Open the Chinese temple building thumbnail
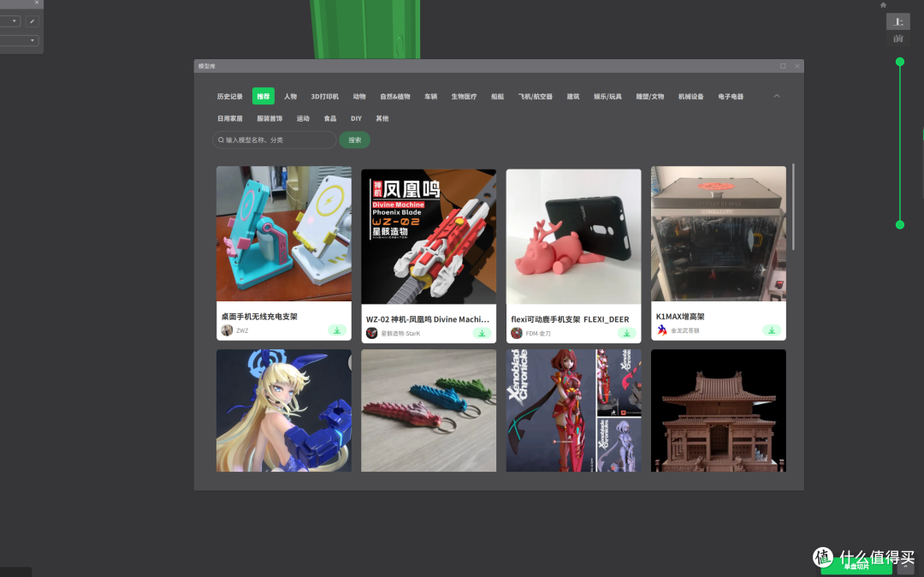The image size is (924, 577). (719, 410)
